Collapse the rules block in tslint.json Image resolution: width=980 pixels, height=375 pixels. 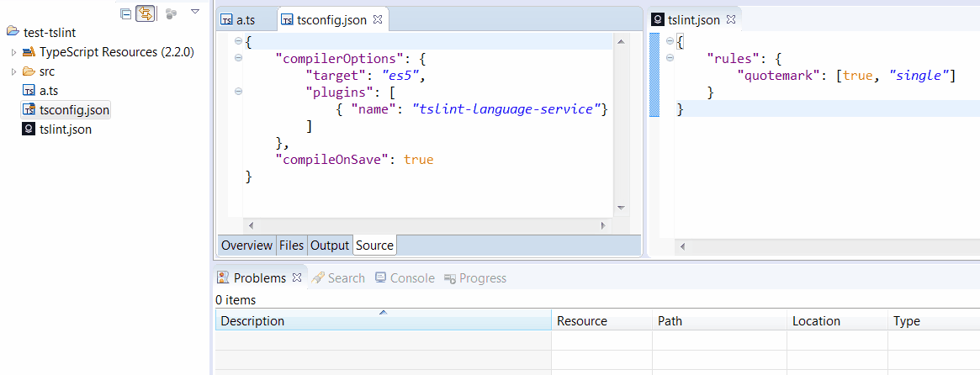670,58
